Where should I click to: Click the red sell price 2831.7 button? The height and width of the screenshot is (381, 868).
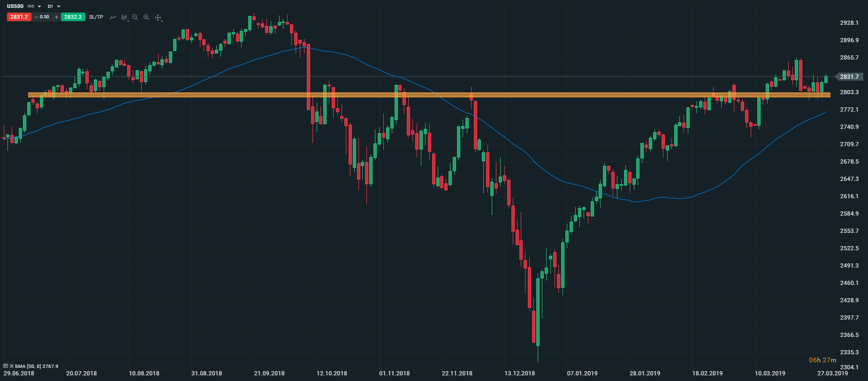pyautogui.click(x=19, y=17)
